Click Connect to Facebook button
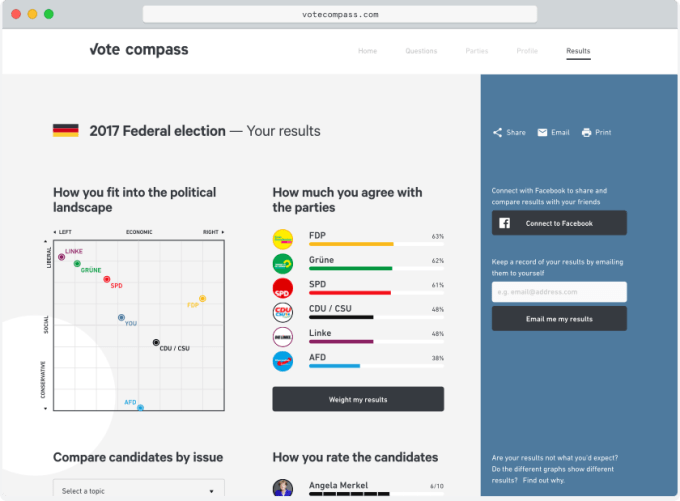This screenshot has height=501, width=680. click(559, 223)
